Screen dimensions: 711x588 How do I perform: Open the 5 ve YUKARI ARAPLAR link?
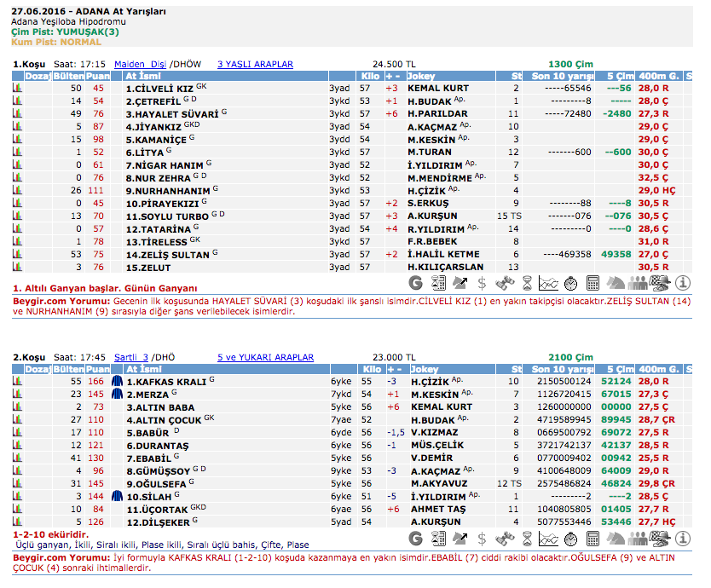click(x=265, y=358)
